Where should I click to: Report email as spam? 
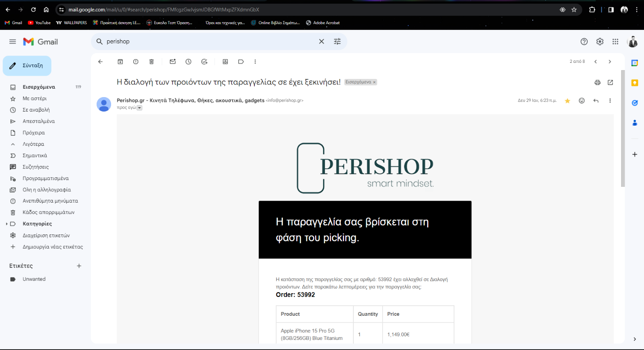(136, 62)
